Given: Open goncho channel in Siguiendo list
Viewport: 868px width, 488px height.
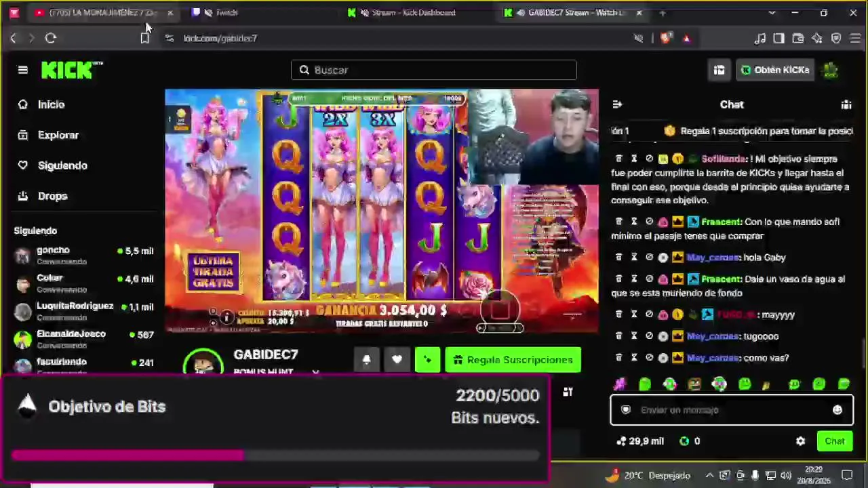Looking at the screenshot, I should click(84, 256).
